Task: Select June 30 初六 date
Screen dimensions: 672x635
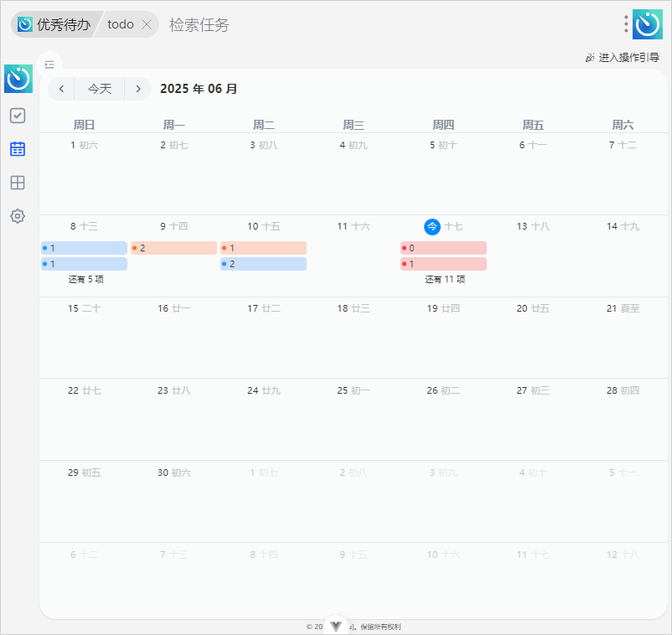Action: pyautogui.click(x=174, y=472)
